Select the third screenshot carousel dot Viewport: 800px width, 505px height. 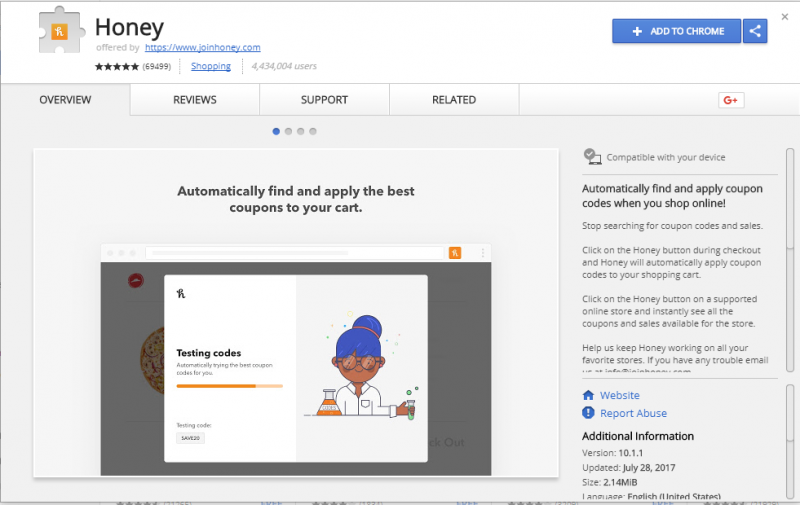301,131
